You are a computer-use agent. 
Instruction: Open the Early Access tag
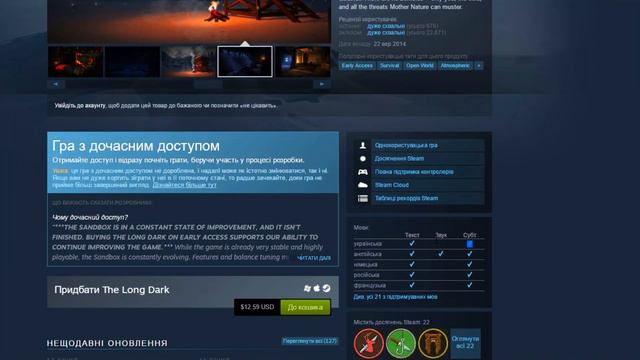(357, 66)
